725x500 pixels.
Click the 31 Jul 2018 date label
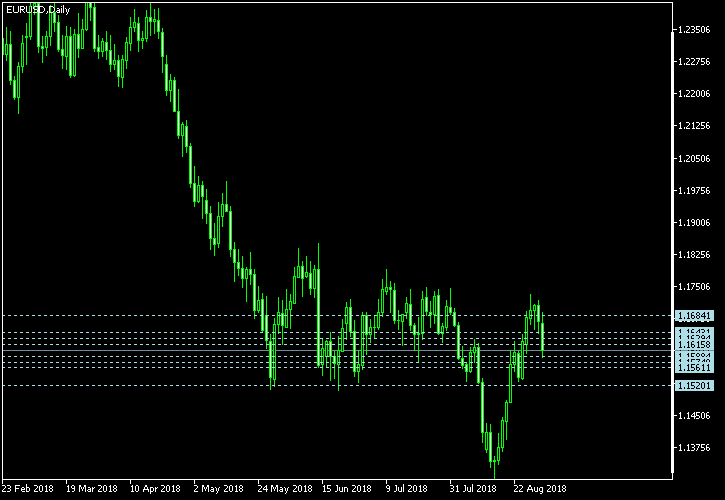pyautogui.click(x=473, y=488)
